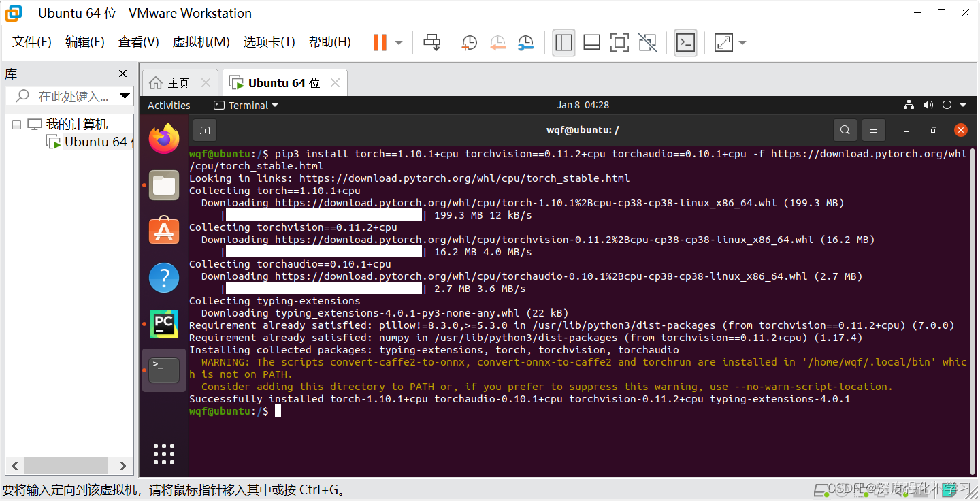Select 我的计算机 in the library tree
The image size is (980, 501).
[76, 125]
